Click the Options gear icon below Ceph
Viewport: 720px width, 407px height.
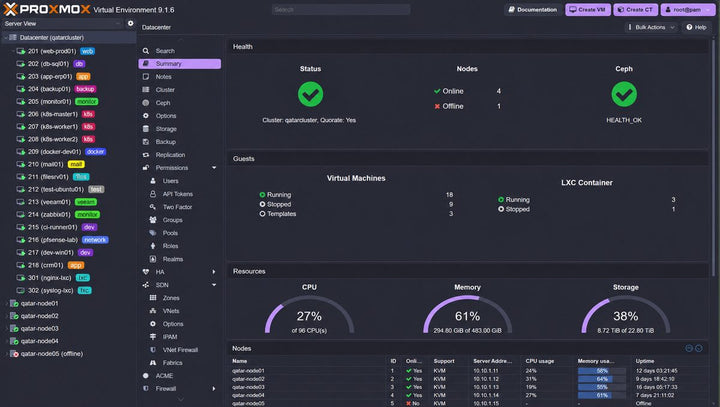(146, 116)
